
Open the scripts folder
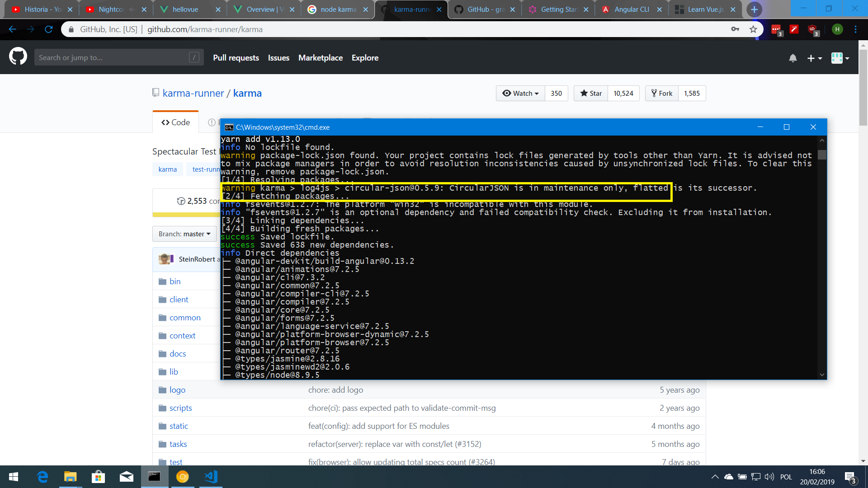pos(180,408)
